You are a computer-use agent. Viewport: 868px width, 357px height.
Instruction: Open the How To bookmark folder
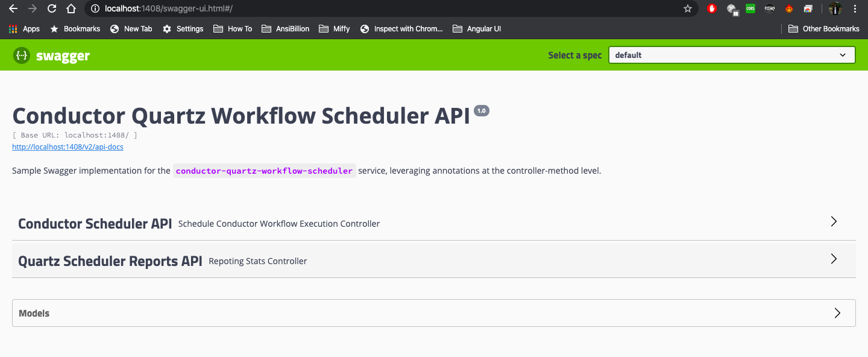tap(233, 28)
